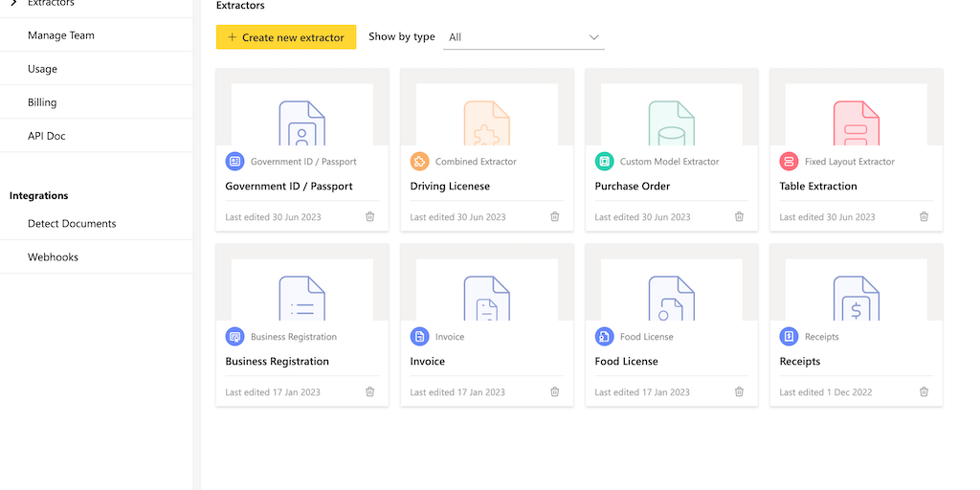980x490 pixels.
Task: Click trash icon on Receipts card
Action: tap(924, 392)
